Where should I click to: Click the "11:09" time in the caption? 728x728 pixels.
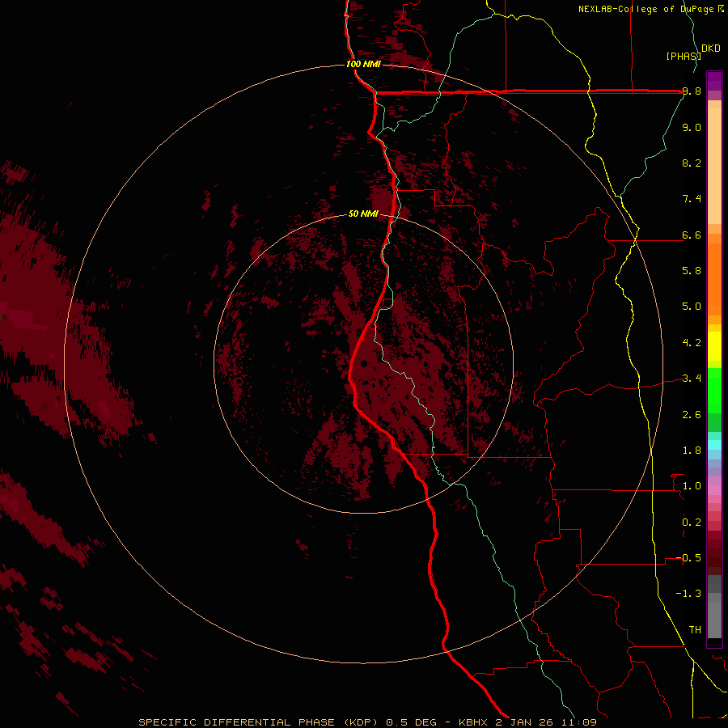pyautogui.click(x=578, y=722)
